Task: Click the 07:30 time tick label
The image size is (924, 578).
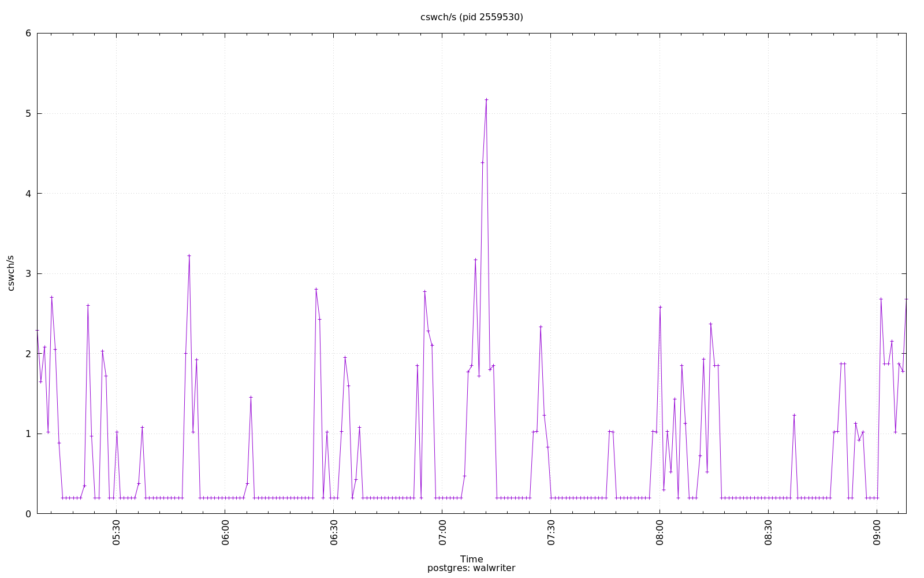Action: (551, 533)
